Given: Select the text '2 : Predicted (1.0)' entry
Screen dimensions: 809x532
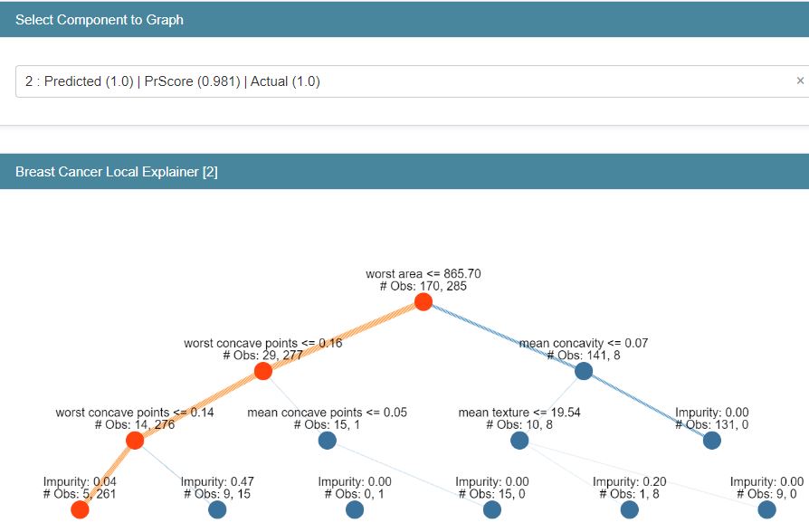Looking at the screenshot, I should coord(162,80).
